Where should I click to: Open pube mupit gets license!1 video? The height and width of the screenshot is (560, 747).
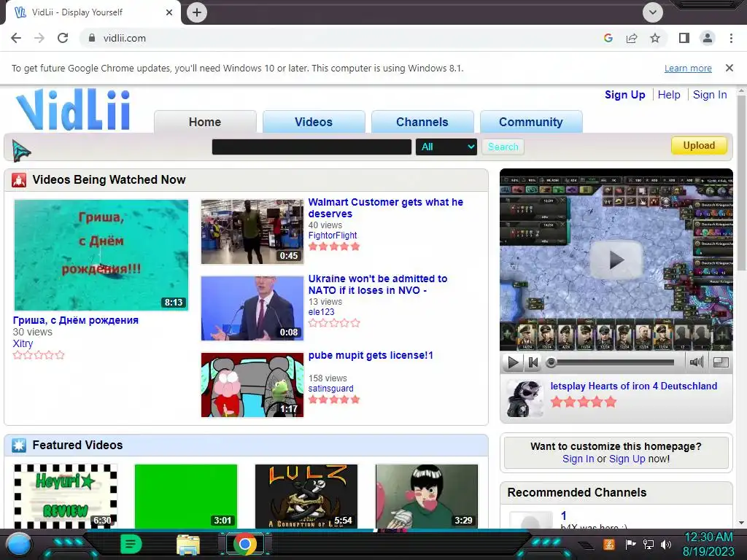(371, 355)
